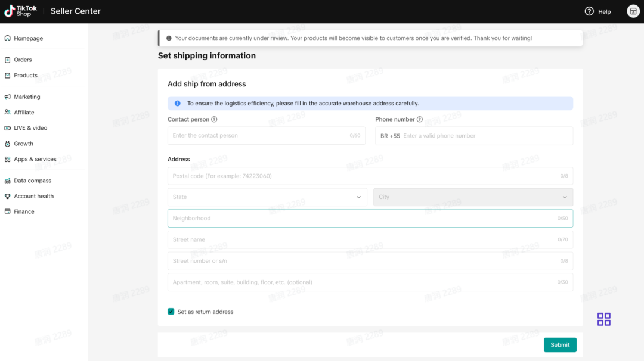Image resolution: width=644 pixels, height=361 pixels.
Task: Click the info icon in the review banner
Action: (169, 38)
